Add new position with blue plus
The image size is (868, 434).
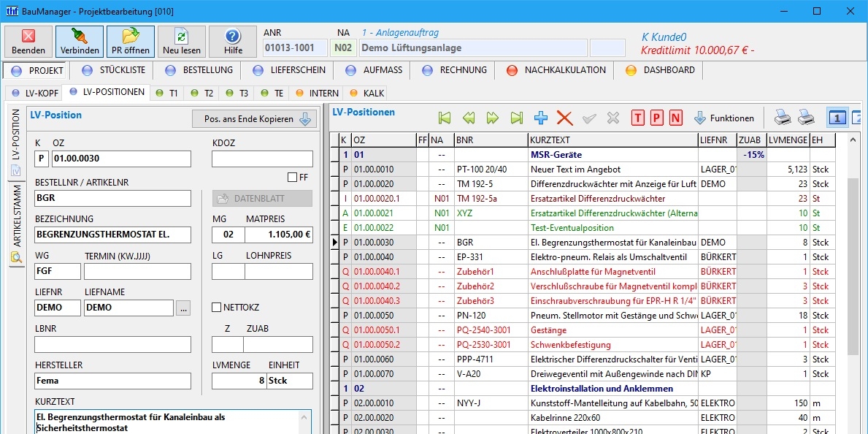[541, 118]
